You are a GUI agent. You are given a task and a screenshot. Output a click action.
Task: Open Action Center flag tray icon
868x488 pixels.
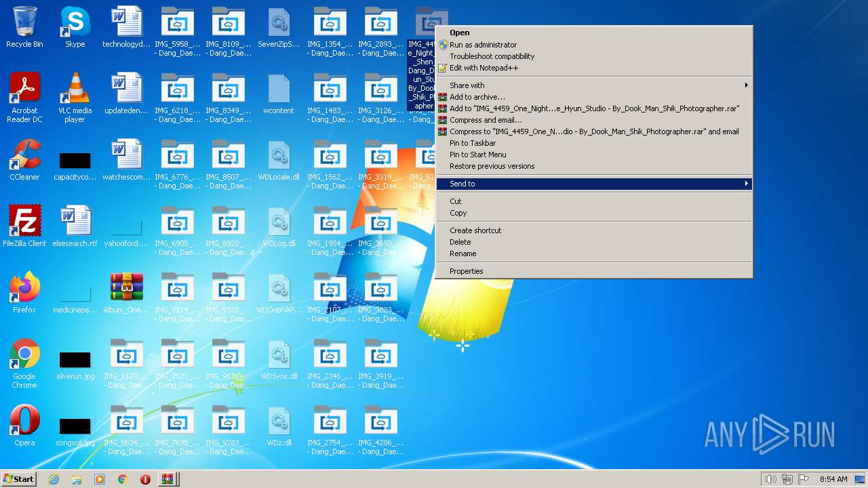tap(804, 479)
